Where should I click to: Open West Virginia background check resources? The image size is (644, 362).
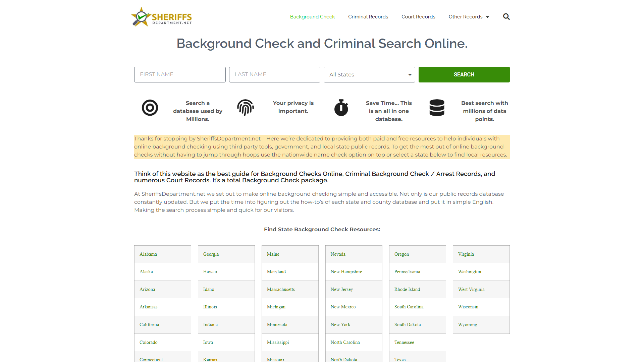pos(471,290)
